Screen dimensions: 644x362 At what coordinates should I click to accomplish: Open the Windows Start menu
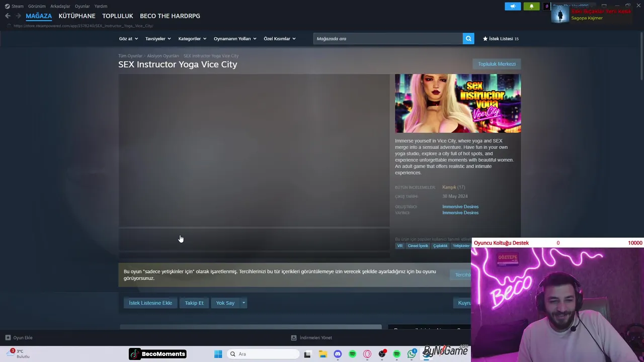pyautogui.click(x=218, y=354)
